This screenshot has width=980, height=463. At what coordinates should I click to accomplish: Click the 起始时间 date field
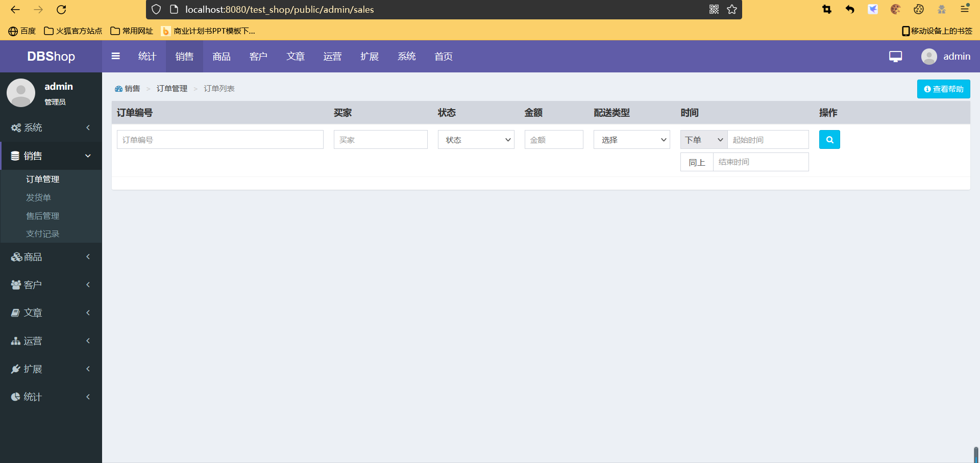coord(768,140)
